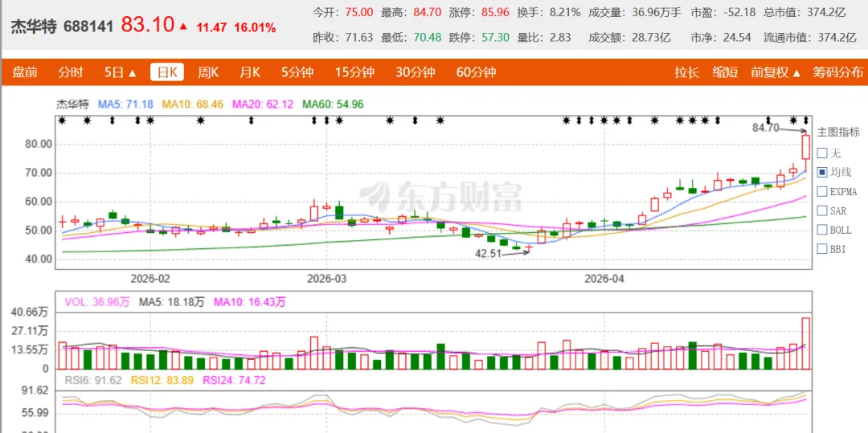
Task: Show the 15分钟 chart
Action: pos(355,72)
